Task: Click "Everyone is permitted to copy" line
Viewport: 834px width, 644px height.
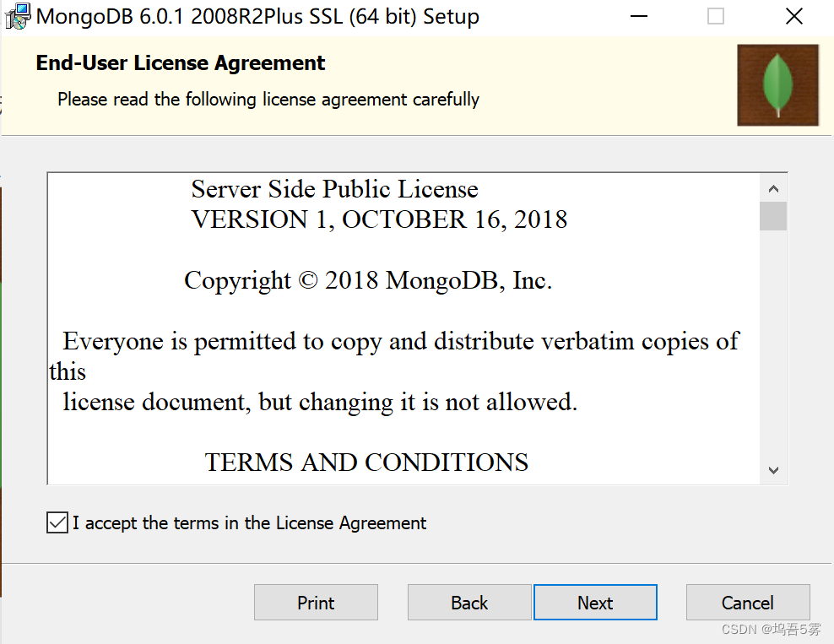Action: [x=401, y=341]
